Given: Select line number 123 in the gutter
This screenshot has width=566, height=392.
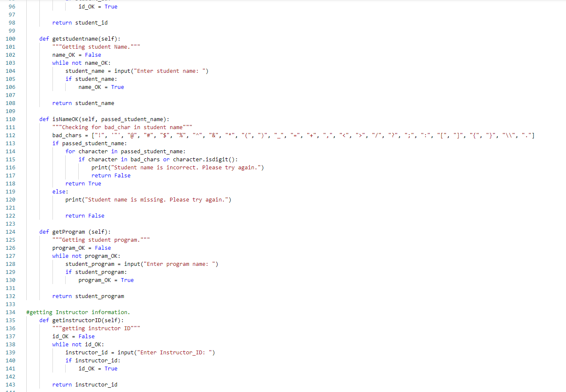Looking at the screenshot, I should (10, 224).
